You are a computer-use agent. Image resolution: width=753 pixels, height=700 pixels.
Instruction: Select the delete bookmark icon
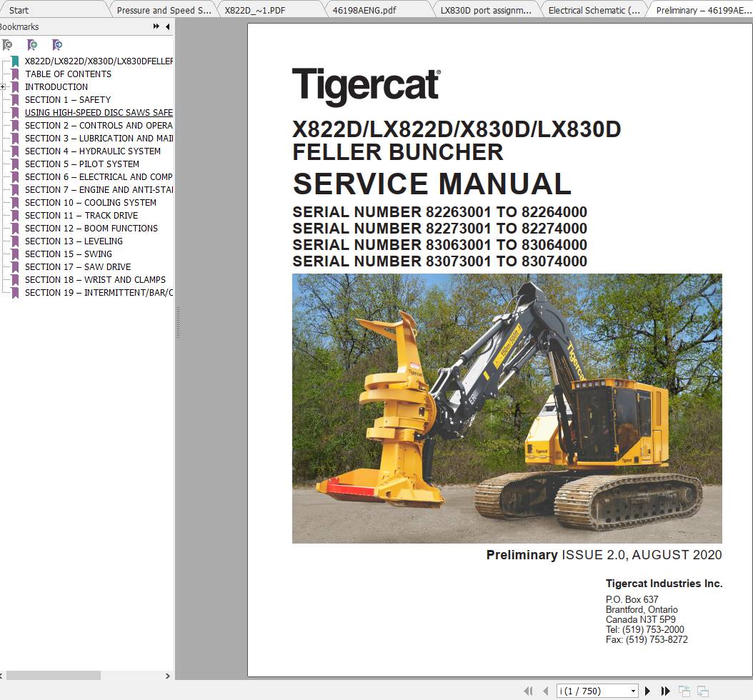point(7,46)
